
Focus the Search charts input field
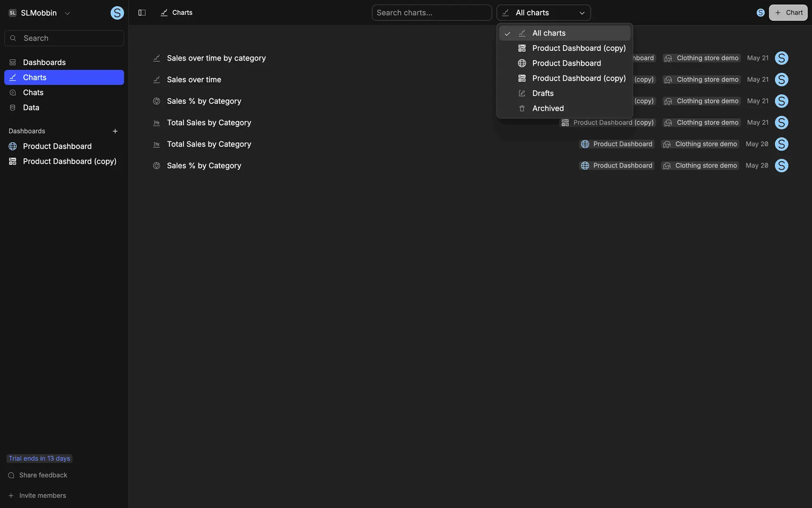coord(431,13)
